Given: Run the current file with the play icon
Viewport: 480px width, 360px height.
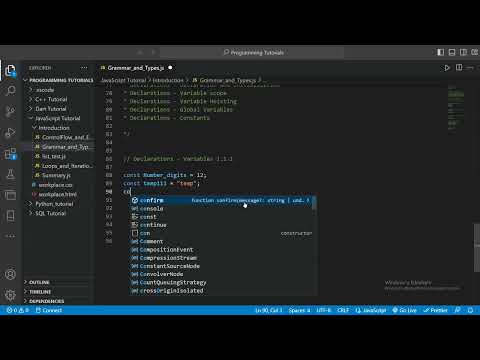Looking at the screenshot, I should [x=447, y=68].
